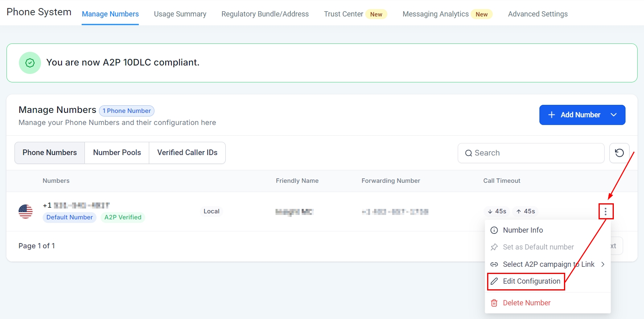Open the three-dot actions menu for the number

point(605,211)
